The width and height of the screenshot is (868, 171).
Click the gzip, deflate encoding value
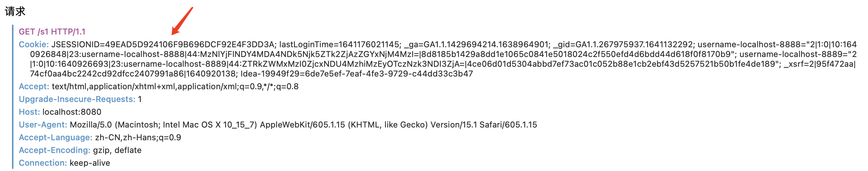pos(117,150)
